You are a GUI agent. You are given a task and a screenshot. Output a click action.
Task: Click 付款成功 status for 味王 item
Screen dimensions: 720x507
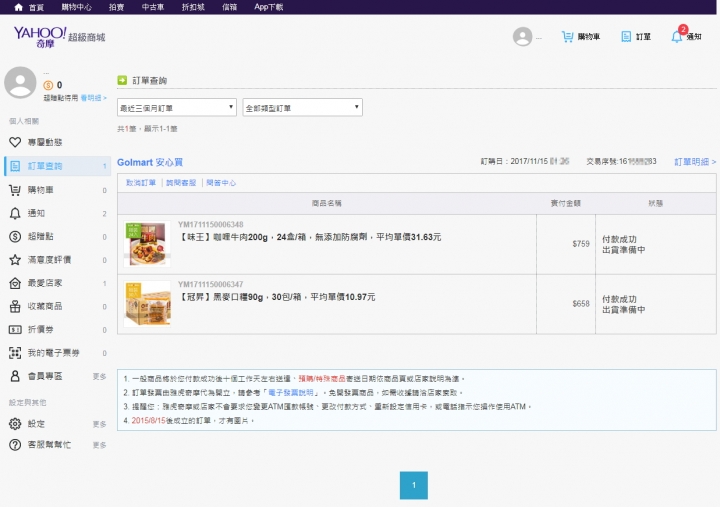619,239
